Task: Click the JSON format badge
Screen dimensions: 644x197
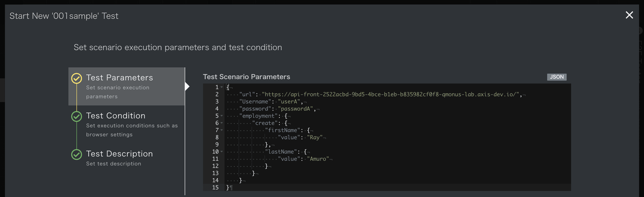Action: [x=557, y=77]
